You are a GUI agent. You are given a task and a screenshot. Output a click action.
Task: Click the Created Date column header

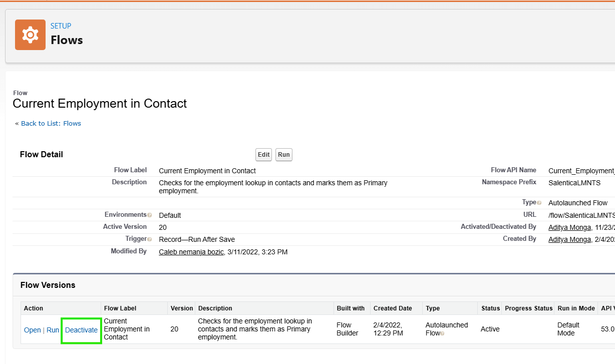point(393,308)
